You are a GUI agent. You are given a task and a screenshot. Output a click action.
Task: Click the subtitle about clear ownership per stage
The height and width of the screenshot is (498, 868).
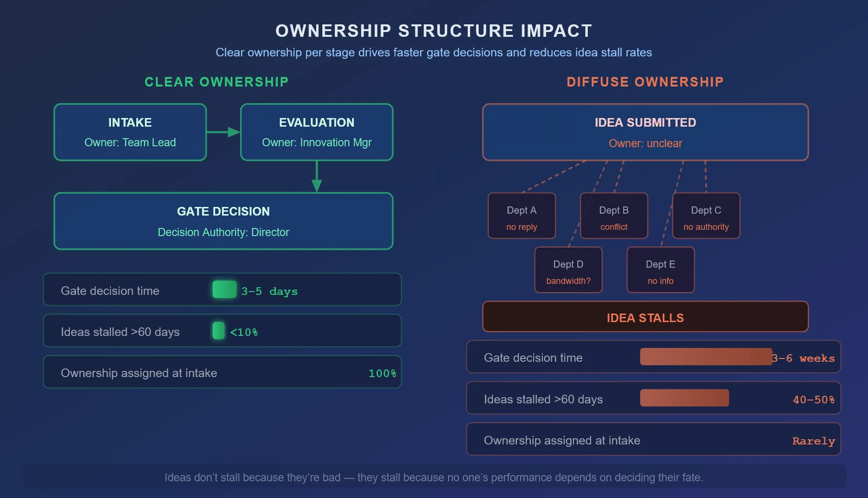pos(434,53)
